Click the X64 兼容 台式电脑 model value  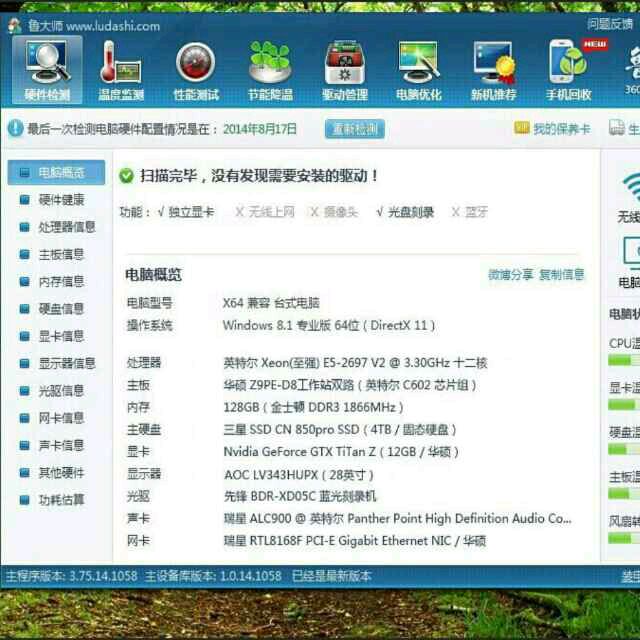pos(271,303)
